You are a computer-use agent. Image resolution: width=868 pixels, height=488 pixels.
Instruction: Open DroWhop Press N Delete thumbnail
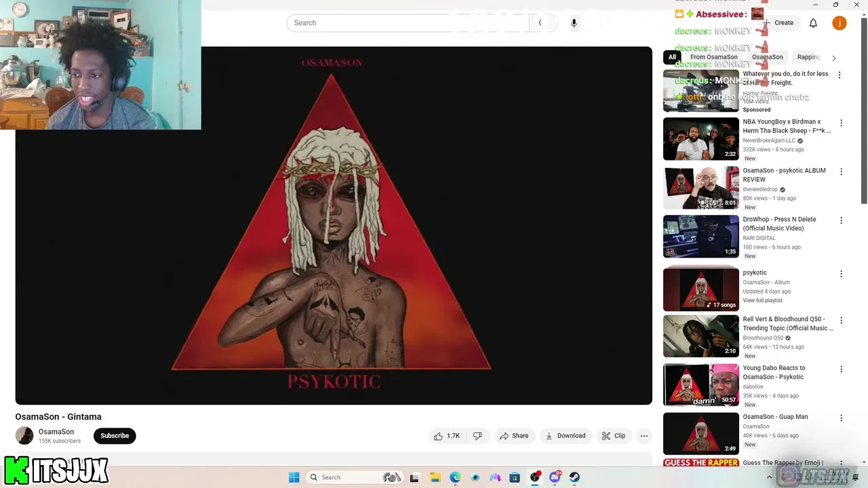(x=701, y=237)
